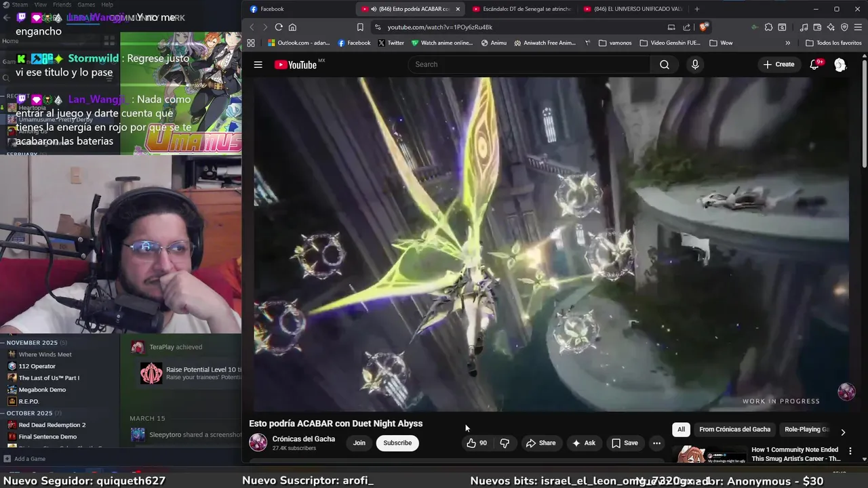Click the browser address bar URL

[440, 27]
